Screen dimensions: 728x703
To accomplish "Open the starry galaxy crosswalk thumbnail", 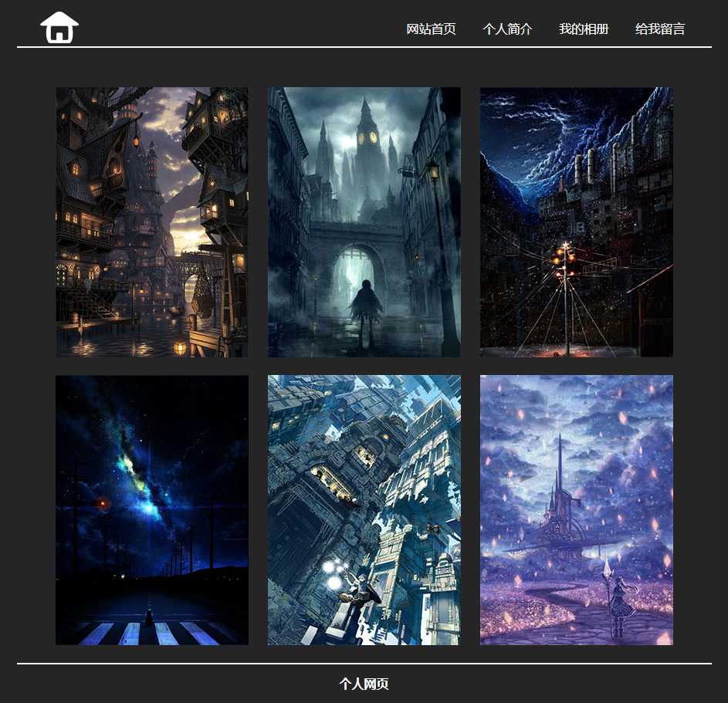I will pyautogui.click(x=152, y=510).
